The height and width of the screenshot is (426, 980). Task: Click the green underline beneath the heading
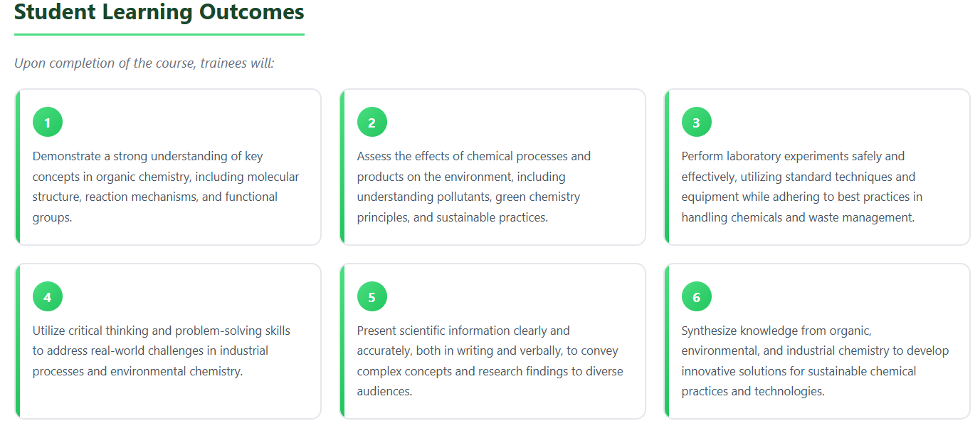[x=159, y=34]
